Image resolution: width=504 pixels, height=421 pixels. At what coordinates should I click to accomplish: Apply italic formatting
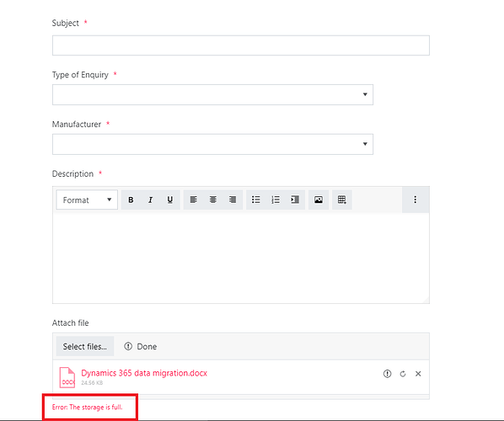[150, 200]
